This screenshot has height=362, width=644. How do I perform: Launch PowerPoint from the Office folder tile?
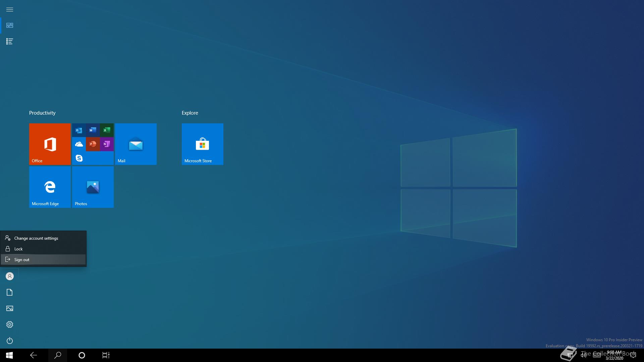[x=93, y=144]
